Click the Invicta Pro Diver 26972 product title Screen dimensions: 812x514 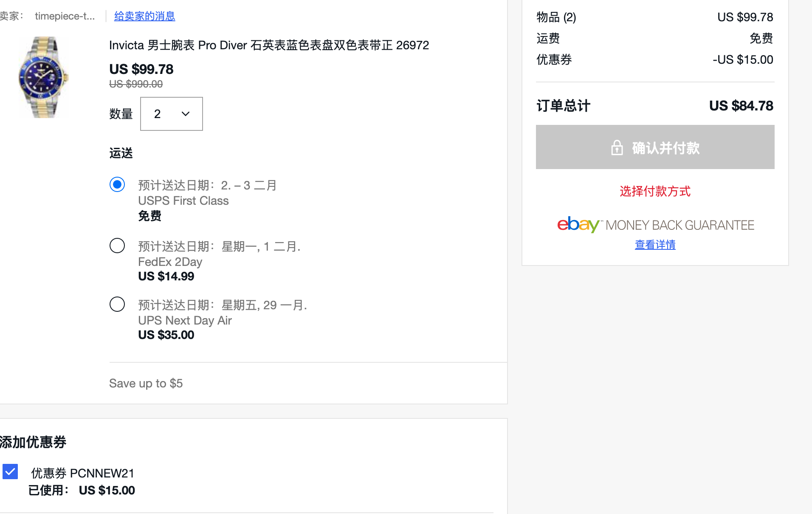pos(269,45)
